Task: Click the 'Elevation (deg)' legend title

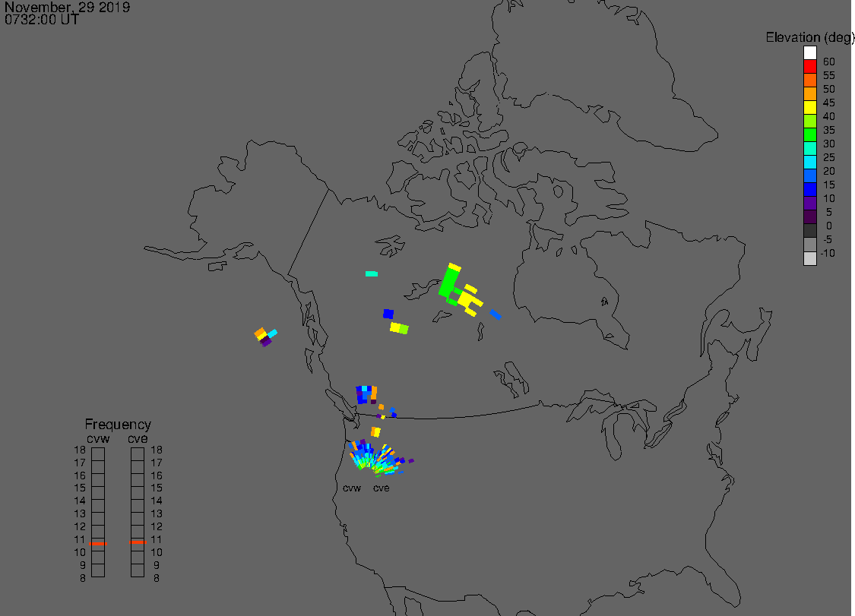Action: point(809,37)
